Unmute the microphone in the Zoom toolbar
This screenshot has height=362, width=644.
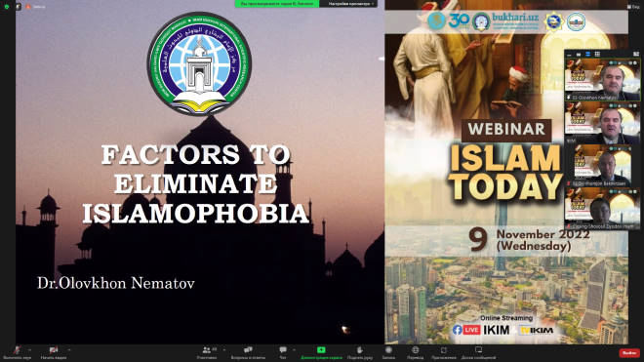tap(17, 352)
